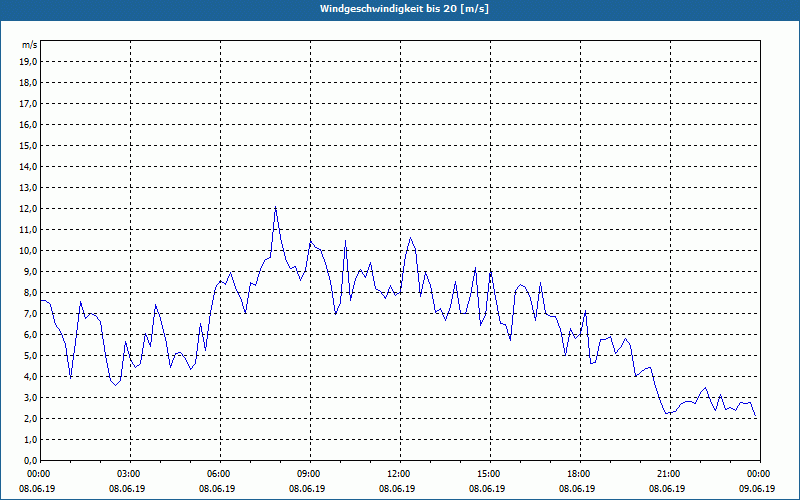Click the '09:00' time label
Screen dimensions: 800x500
[310, 474]
